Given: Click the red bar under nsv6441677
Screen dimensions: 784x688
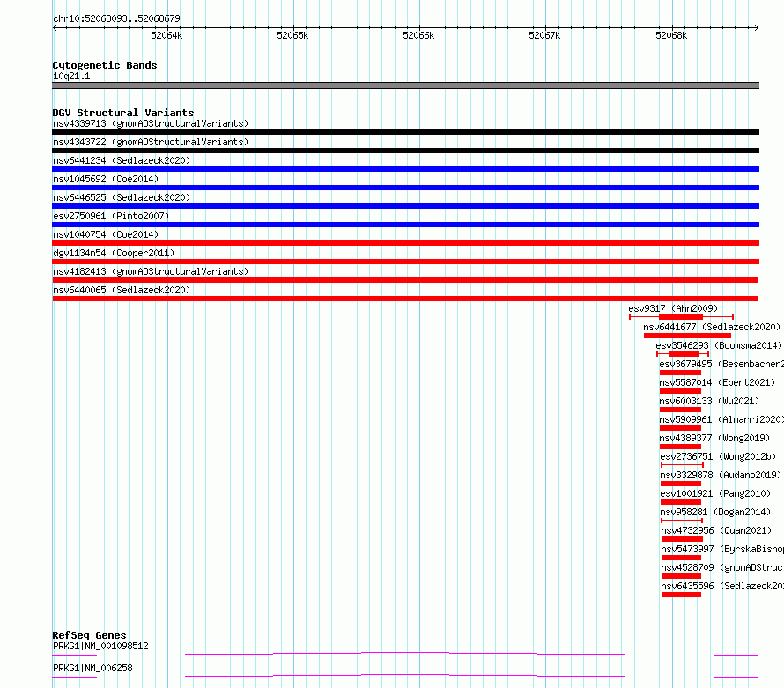Looking at the screenshot, I should pos(687,336).
